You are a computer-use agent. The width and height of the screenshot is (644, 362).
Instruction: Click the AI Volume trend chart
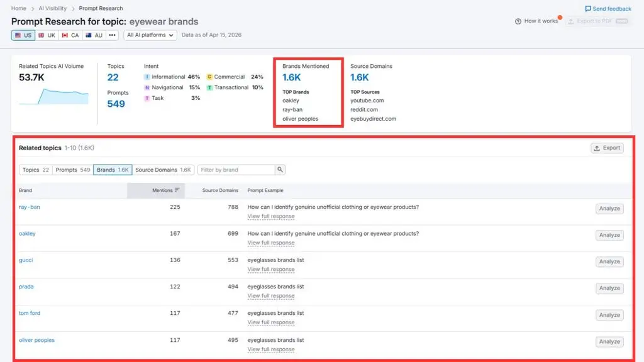(x=53, y=96)
